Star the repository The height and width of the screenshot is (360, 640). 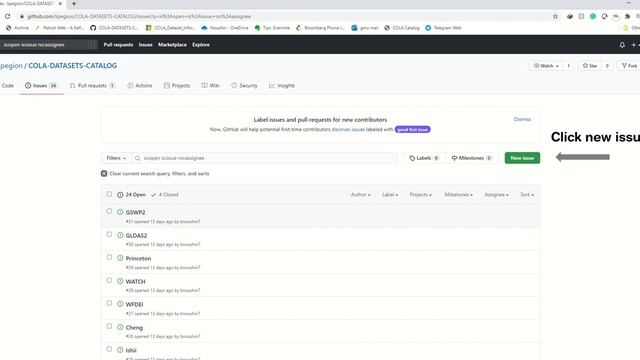click(x=590, y=66)
